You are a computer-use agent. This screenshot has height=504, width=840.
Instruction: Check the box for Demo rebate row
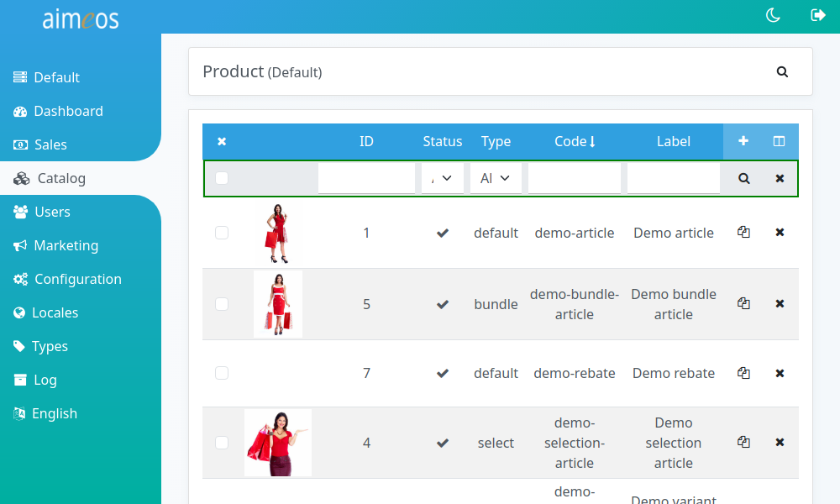point(222,373)
